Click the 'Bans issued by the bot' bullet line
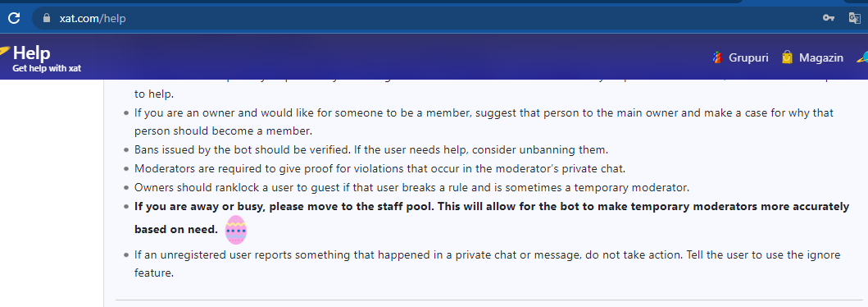868x307 pixels. pos(371,149)
